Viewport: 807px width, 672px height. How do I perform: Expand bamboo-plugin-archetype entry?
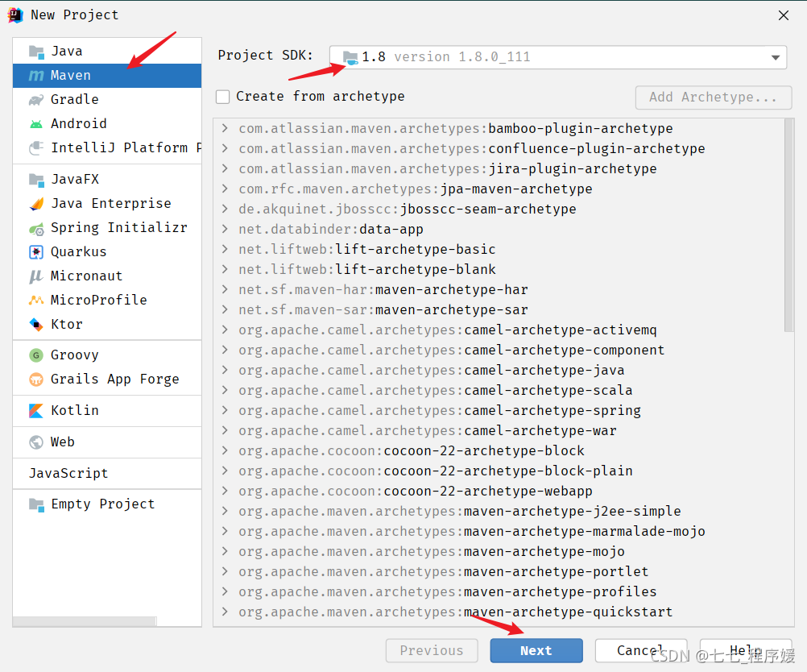tap(225, 128)
